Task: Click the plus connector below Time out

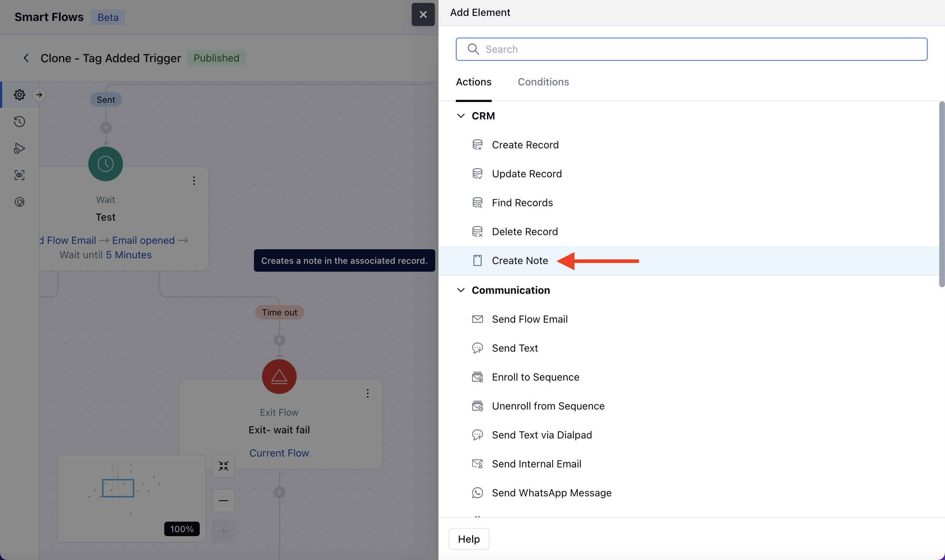Action: [279, 340]
